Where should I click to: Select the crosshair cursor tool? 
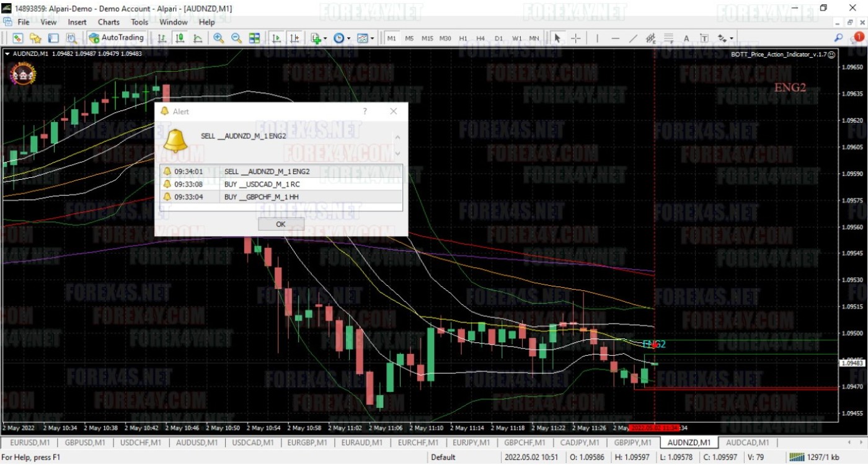[575, 38]
